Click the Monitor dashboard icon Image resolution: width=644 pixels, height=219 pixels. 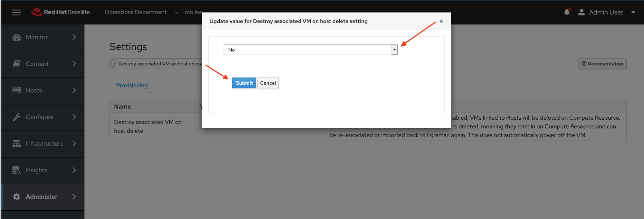coord(16,37)
